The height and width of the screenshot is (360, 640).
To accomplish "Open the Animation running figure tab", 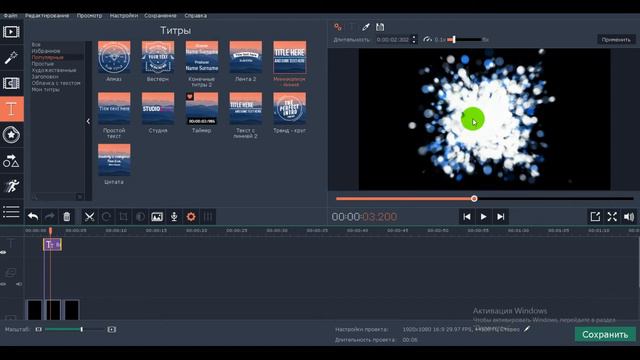I will tap(11, 186).
